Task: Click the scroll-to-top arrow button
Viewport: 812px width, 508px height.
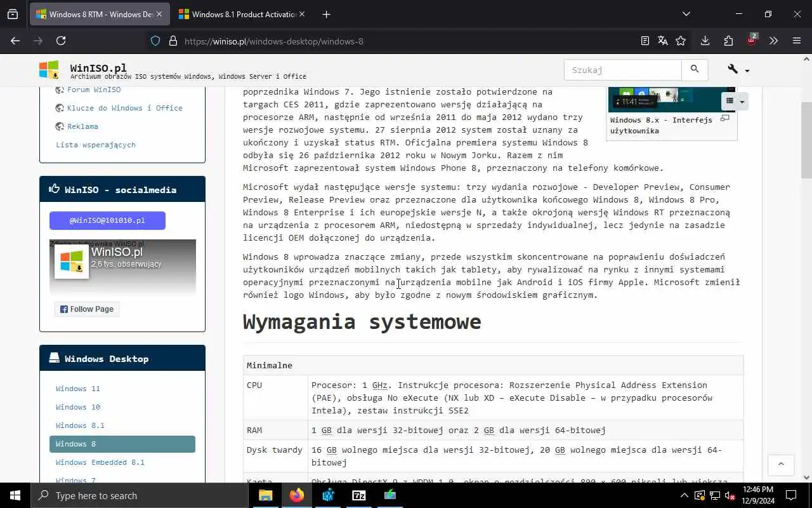Action: click(781, 465)
